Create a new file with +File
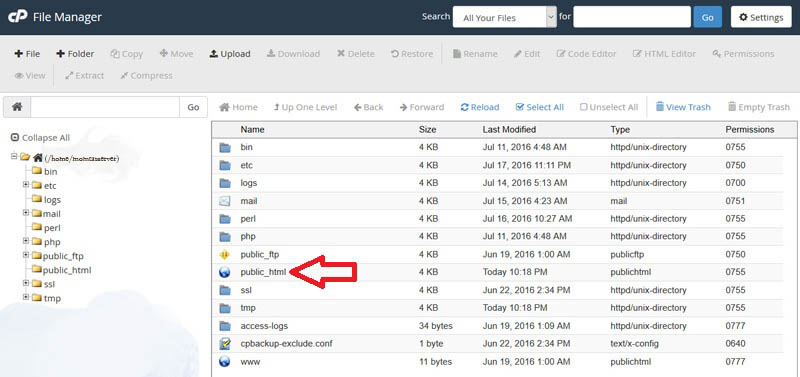800x377 pixels. 27,54
